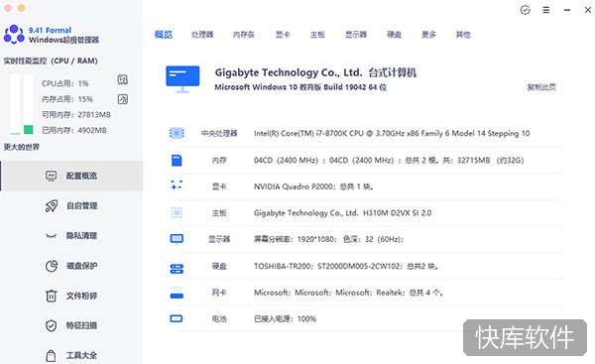The width and height of the screenshot is (595, 364).
Task: Click the 中央处理器 chip icon
Action: pyautogui.click(x=177, y=133)
